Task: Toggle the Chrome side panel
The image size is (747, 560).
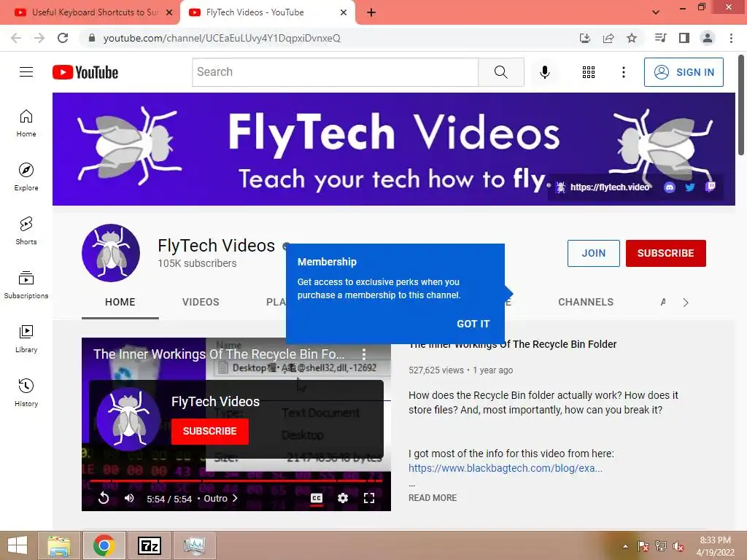Action: click(x=684, y=38)
